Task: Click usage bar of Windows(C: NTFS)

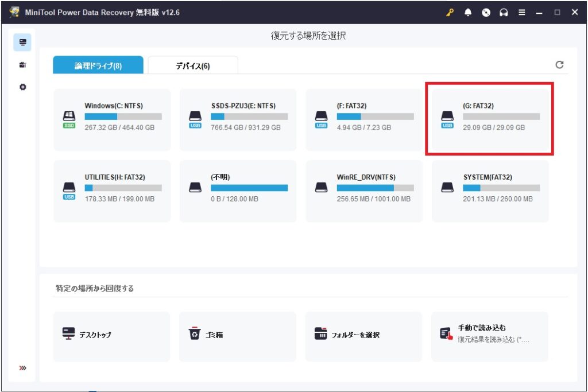Action: coord(123,117)
